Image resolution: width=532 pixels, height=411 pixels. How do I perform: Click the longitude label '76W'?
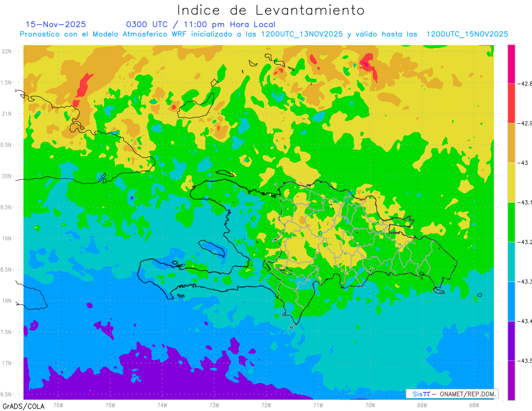tap(58, 404)
